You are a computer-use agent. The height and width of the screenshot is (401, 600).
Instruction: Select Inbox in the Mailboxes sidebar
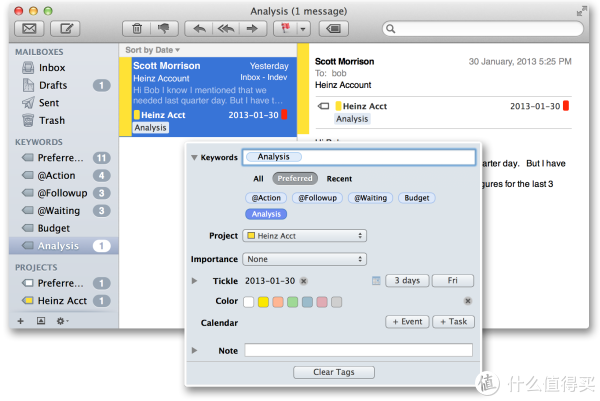click(52, 68)
